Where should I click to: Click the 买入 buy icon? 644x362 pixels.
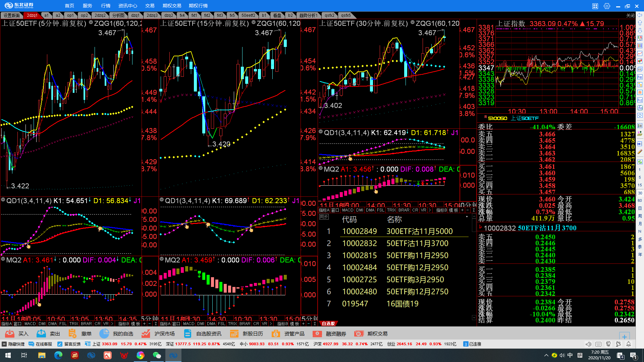(10, 334)
